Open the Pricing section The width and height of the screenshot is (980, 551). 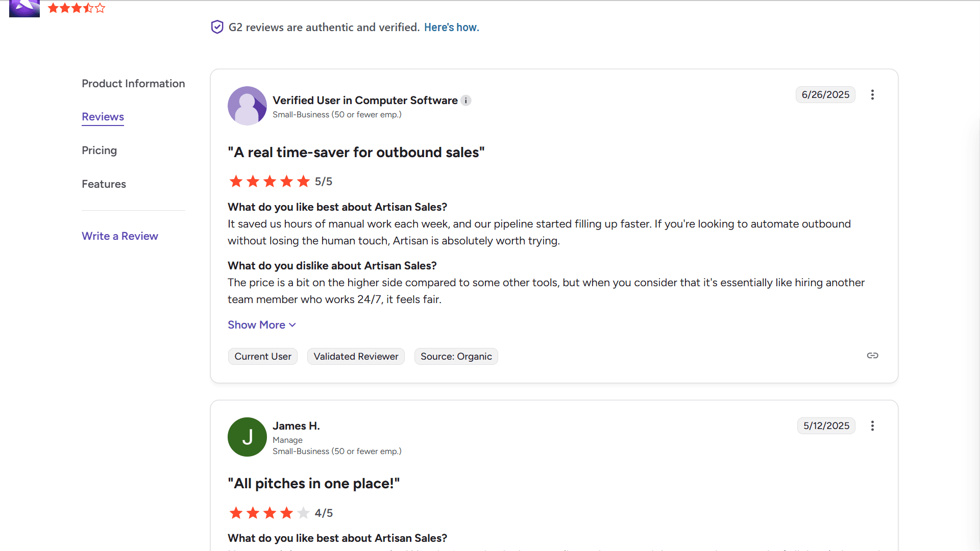tap(99, 151)
